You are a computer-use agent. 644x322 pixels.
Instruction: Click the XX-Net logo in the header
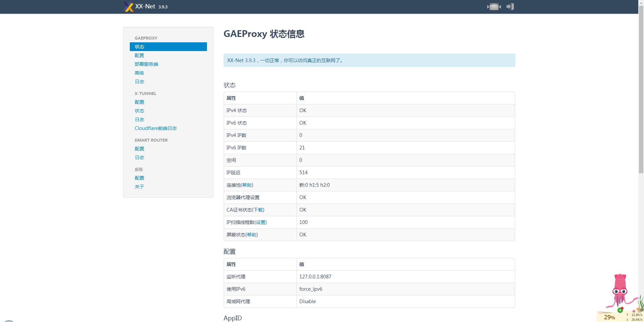(x=128, y=7)
